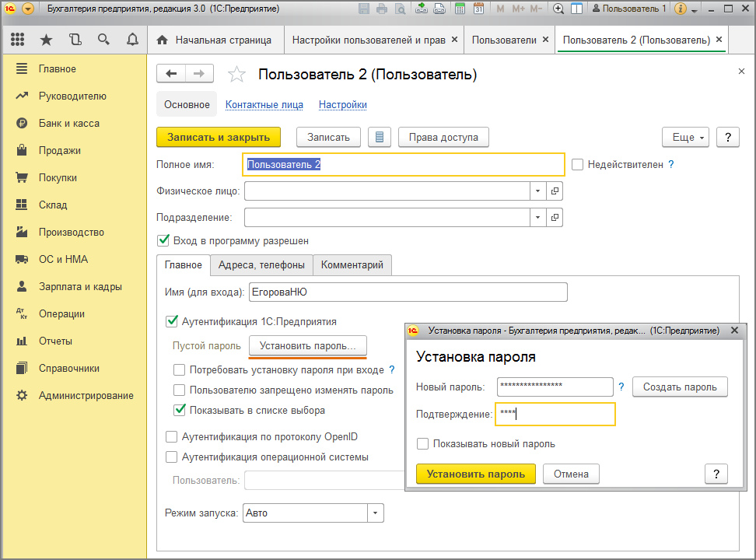Click the M- memory subtract button

[536, 9]
